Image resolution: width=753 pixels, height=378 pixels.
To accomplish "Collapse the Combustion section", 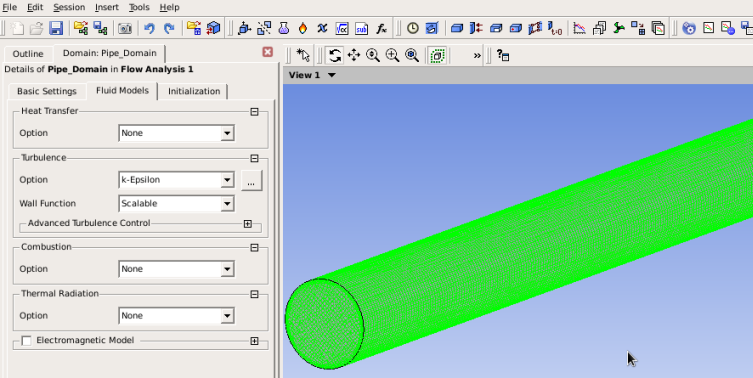I will coord(255,248).
